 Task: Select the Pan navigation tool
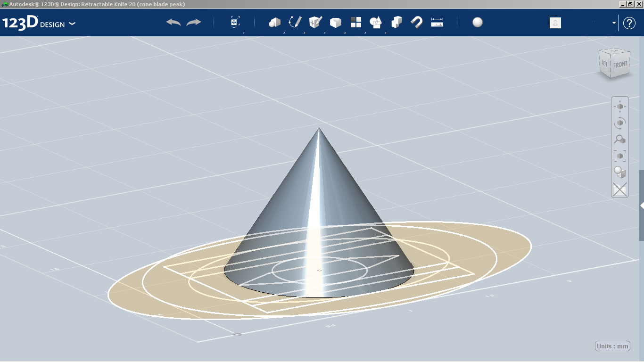[x=620, y=107]
